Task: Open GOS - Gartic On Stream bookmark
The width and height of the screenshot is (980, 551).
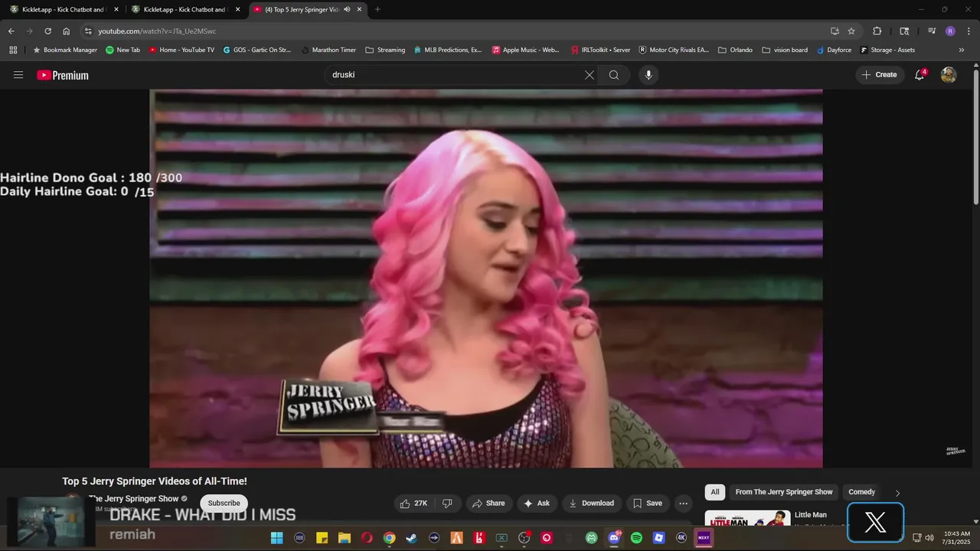Action: pos(257,50)
